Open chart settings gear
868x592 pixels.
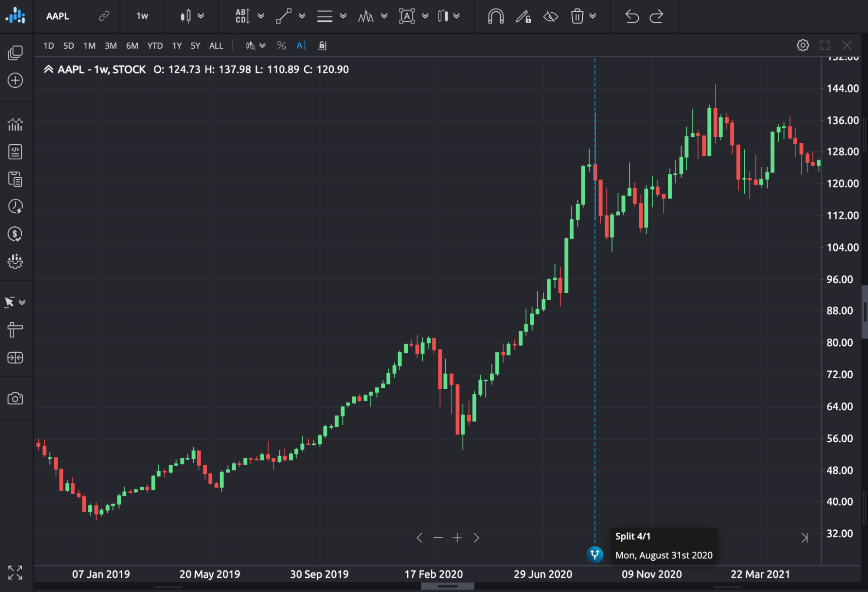point(803,45)
